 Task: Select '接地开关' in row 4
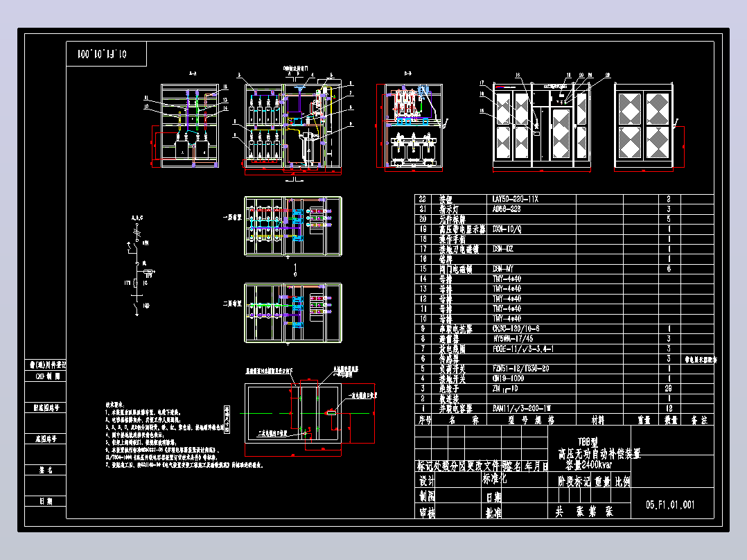[x=452, y=378]
